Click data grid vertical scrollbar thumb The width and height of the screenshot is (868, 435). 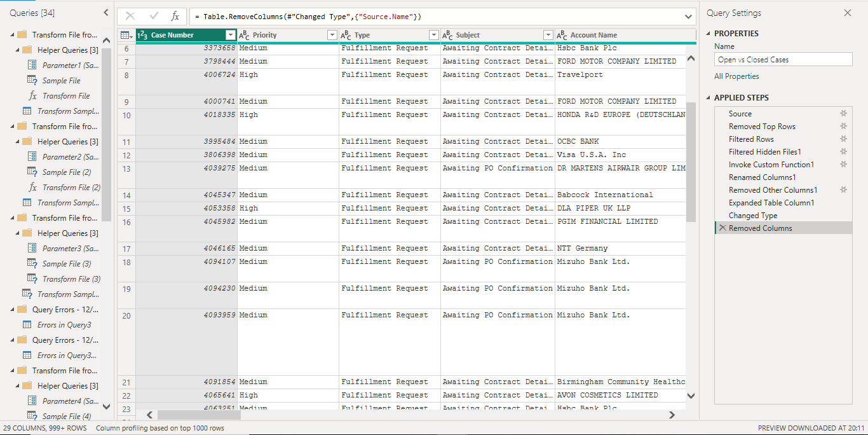[691, 162]
